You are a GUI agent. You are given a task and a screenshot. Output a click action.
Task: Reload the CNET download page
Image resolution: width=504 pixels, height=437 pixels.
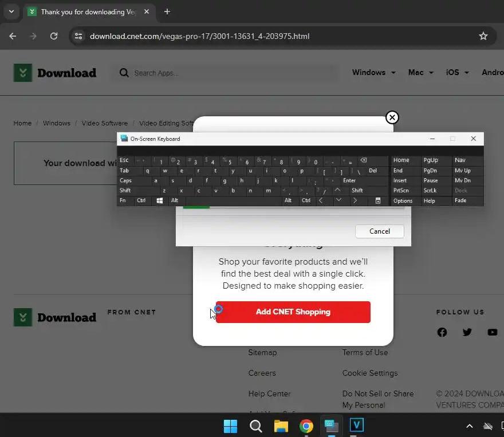(54, 36)
